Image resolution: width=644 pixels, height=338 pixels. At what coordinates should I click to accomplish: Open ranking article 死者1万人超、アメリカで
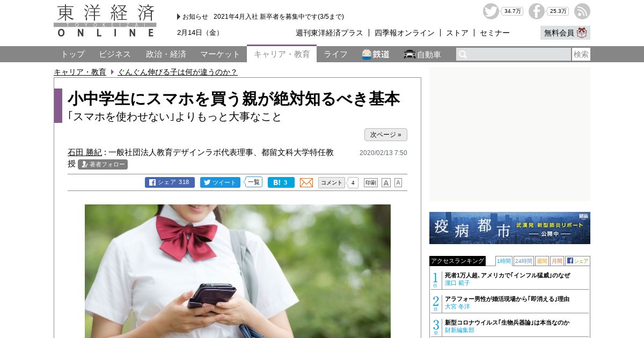[x=507, y=275]
